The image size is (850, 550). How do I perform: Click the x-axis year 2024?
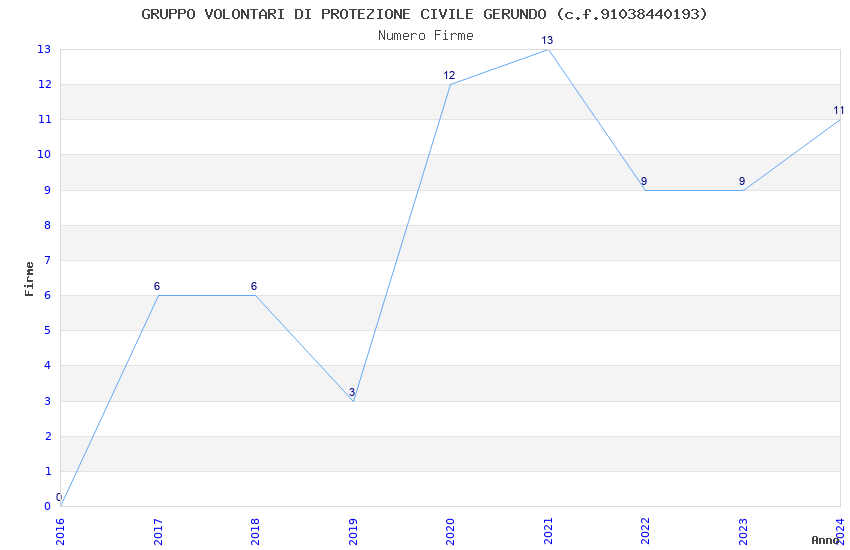(x=840, y=532)
